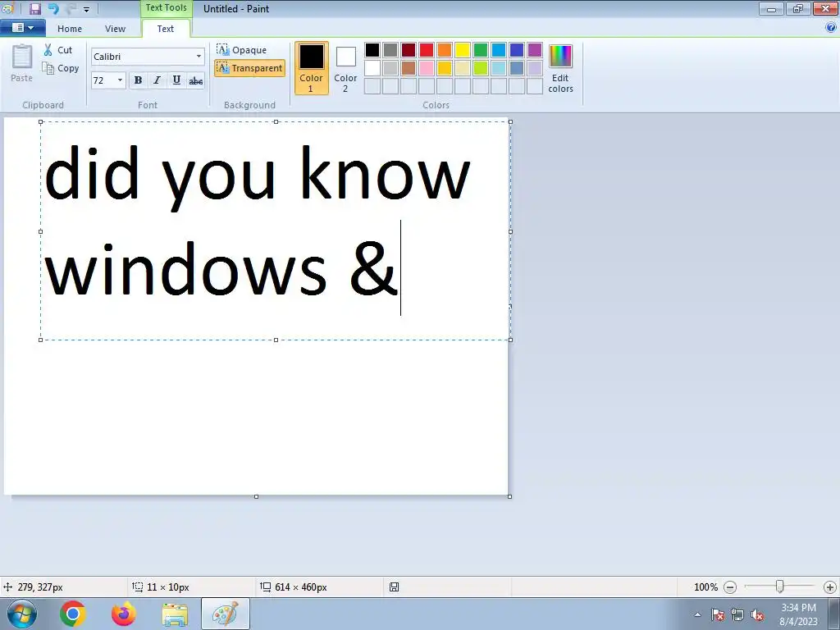
Task: Click the zoom out minus button
Action: [x=729, y=587]
